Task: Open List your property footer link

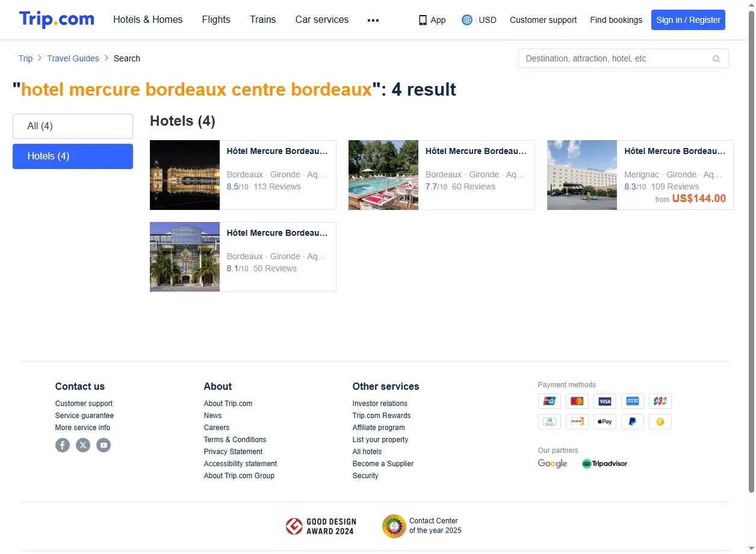Action: (x=380, y=440)
